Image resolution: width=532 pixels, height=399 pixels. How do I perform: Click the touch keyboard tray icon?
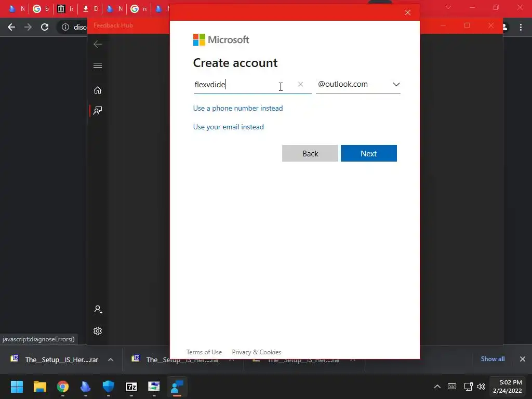click(452, 387)
